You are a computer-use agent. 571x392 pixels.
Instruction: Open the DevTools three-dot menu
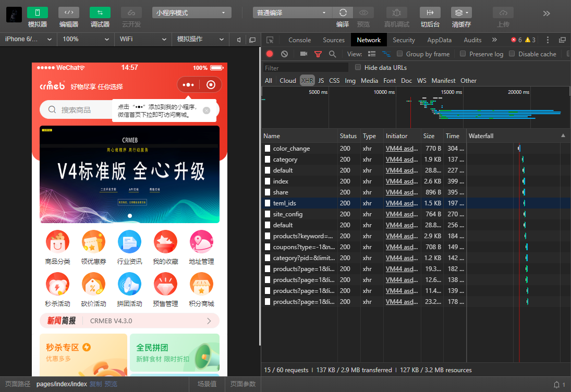click(x=548, y=40)
